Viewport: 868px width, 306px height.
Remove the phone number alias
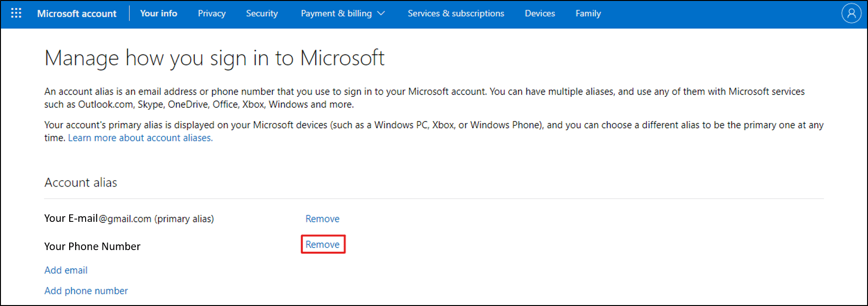point(322,244)
